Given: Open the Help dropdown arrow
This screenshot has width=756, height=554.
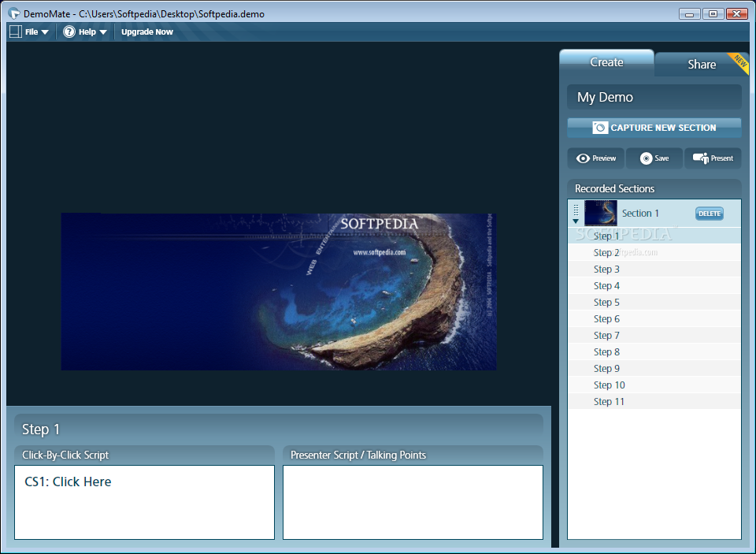Looking at the screenshot, I should [x=102, y=32].
